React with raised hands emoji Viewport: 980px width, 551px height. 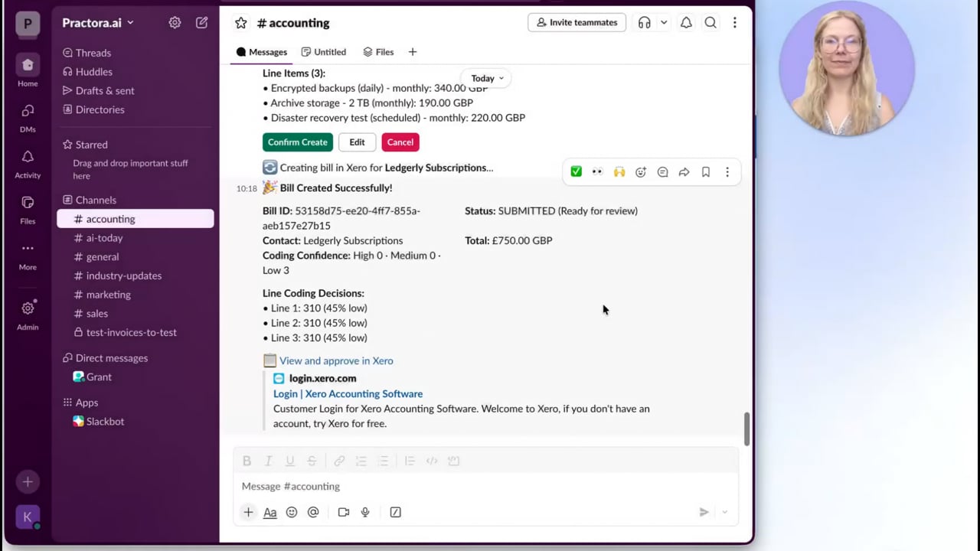tap(619, 172)
